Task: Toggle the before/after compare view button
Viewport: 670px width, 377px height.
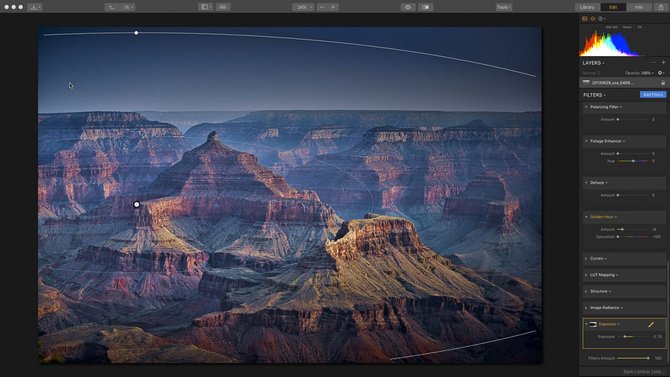Action: point(426,7)
